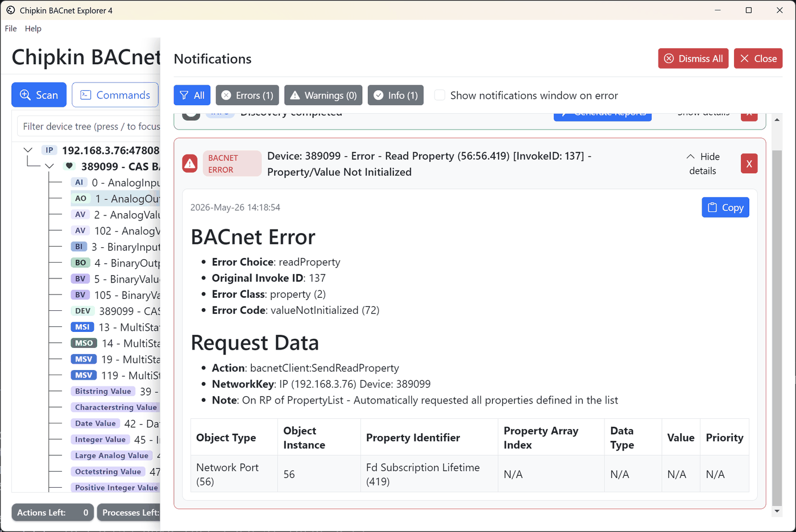Viewport: 796px width, 532px height.
Task: Collapse the IP 192.168.3.76 network node
Action: point(28,150)
